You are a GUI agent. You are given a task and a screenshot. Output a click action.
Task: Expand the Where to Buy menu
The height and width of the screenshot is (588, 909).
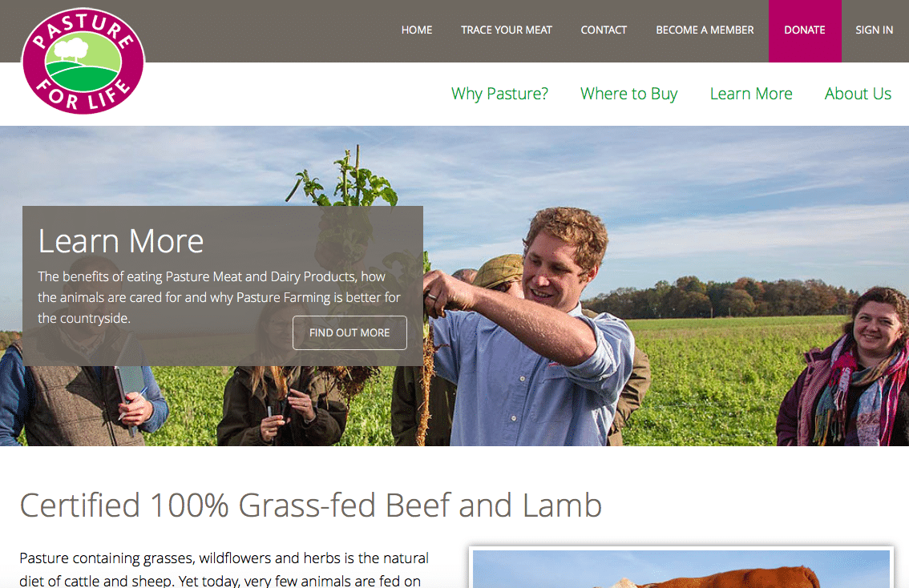pyautogui.click(x=629, y=94)
